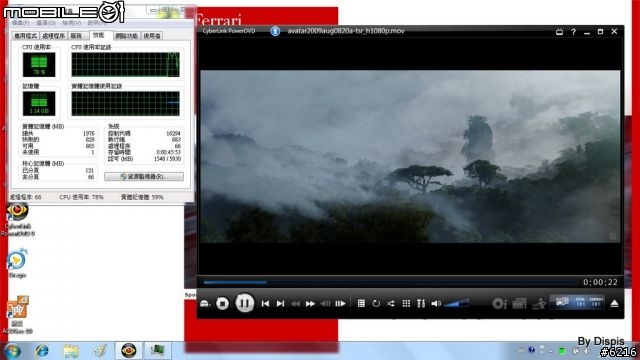Image resolution: width=640 pixels, height=360 pixels.
Task: Open CyberLink PowerDVD 9 desktop shortcut
Action: coord(17,219)
